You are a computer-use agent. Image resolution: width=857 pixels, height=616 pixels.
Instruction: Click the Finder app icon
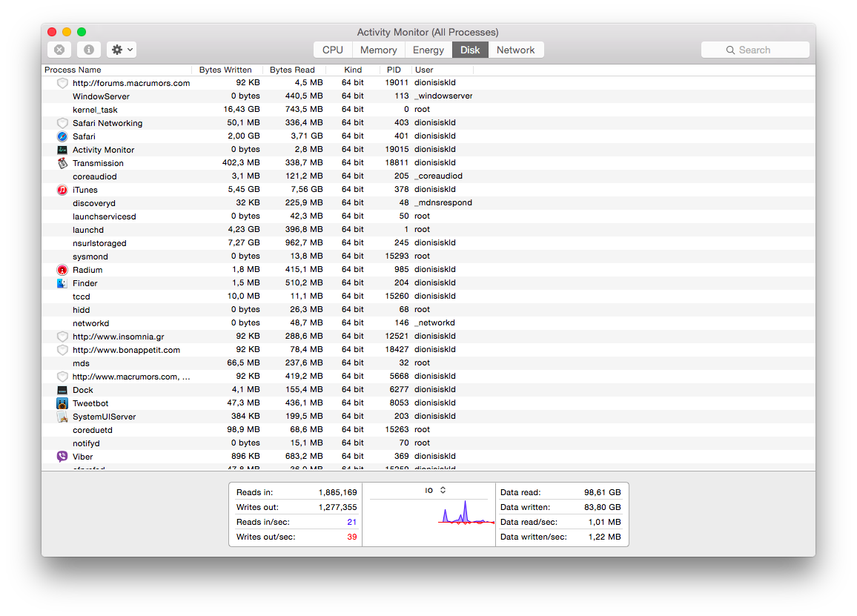[62, 283]
